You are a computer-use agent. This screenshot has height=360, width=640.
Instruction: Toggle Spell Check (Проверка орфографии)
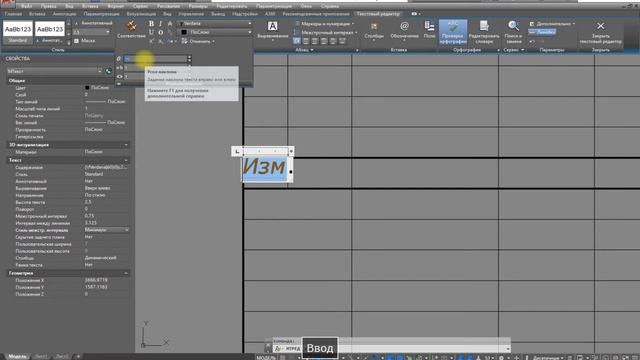tap(453, 32)
